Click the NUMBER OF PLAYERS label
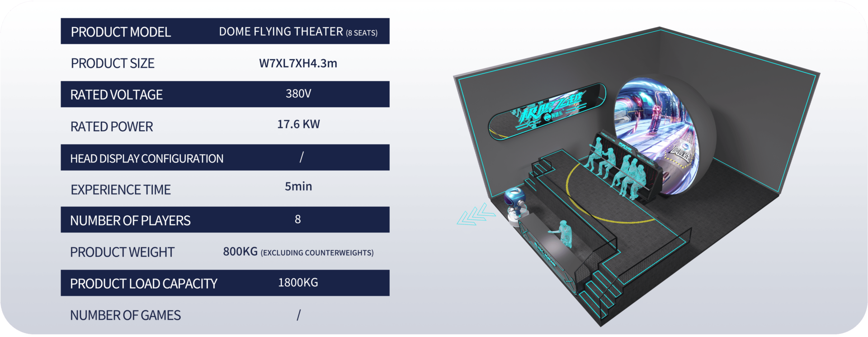Viewport: 868px width, 337px height. click(x=130, y=220)
